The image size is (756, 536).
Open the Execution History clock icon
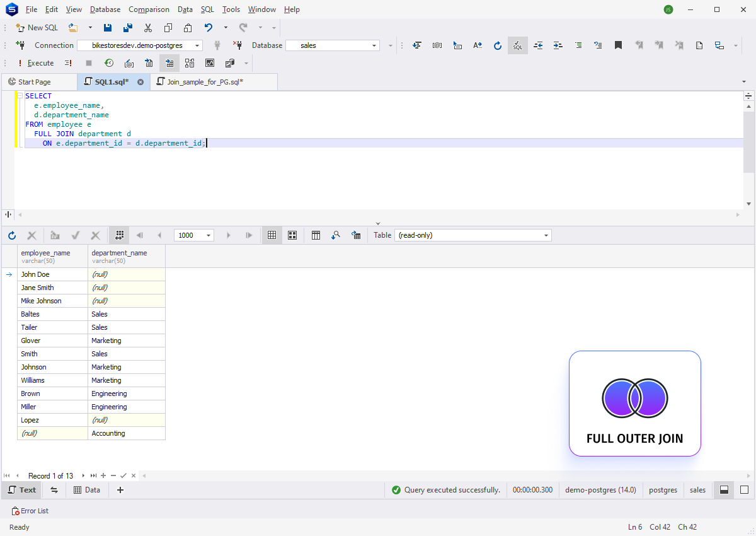(109, 63)
